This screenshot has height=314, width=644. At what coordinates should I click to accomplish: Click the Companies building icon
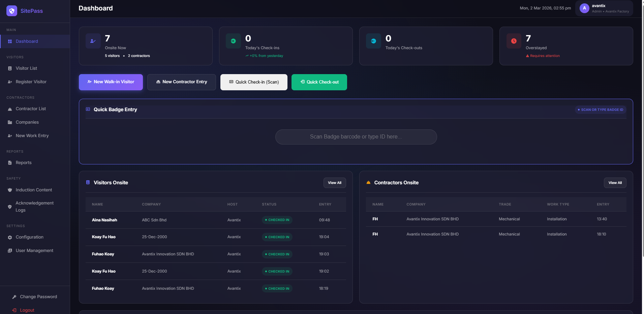pos(9,122)
